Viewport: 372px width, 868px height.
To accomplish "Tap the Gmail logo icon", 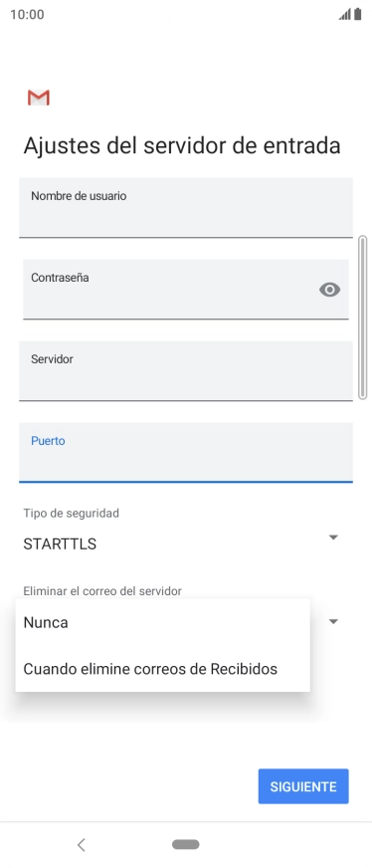I will [39, 98].
